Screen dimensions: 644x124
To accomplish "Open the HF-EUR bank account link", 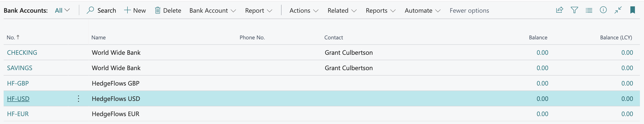I will (18, 114).
